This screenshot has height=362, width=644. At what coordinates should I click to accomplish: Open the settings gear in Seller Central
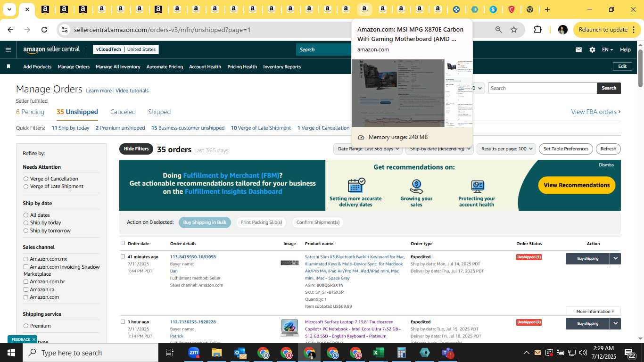tap(592, 49)
